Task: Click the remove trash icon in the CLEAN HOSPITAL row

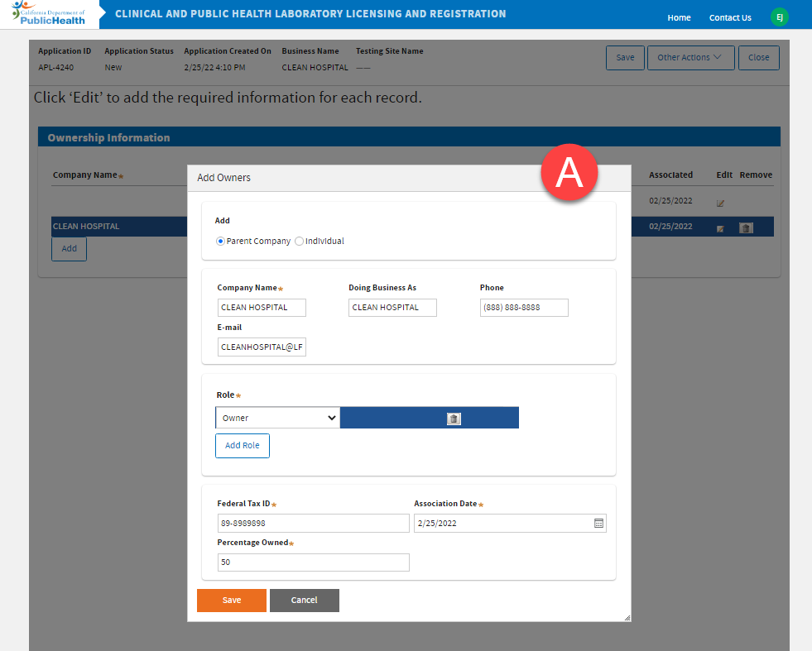Action: point(746,227)
